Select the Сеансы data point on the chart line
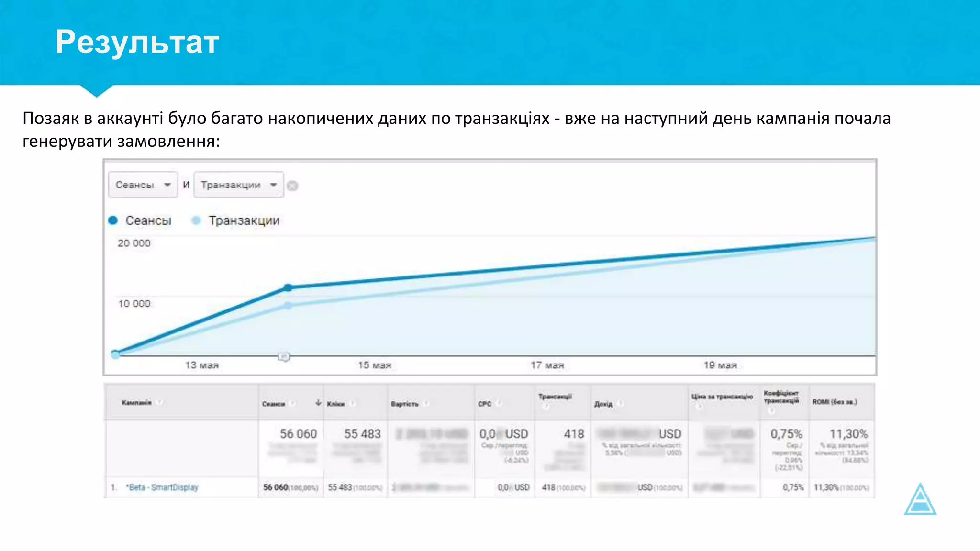The height and width of the screenshot is (551, 980). point(288,287)
